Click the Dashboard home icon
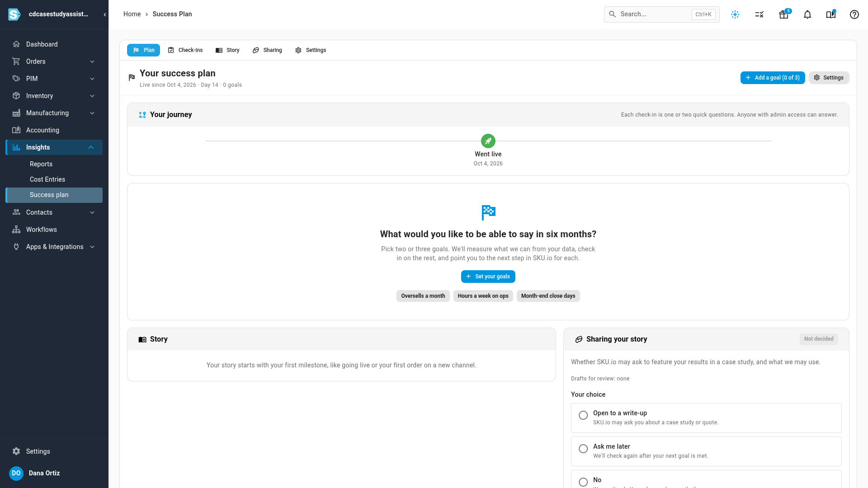868x488 pixels. (16, 44)
